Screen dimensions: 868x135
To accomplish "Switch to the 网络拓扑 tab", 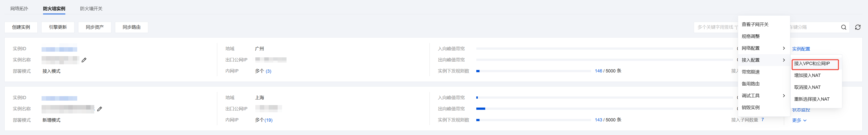I will [19, 8].
